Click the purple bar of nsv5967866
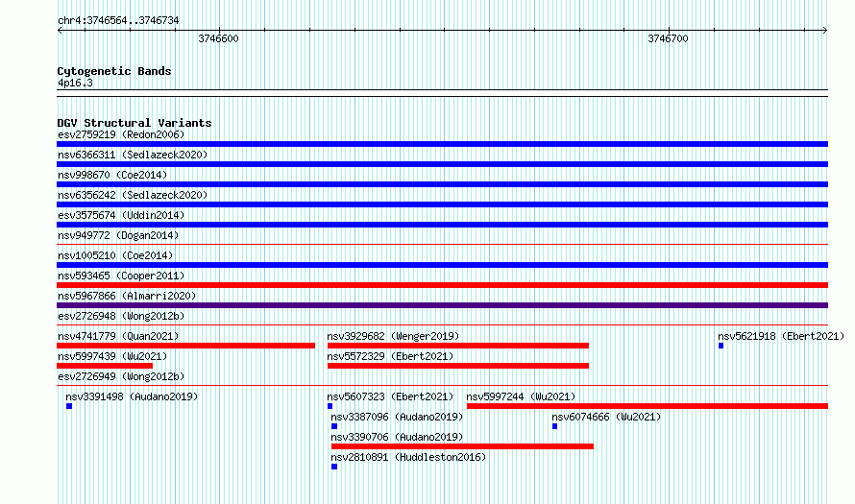Image resolution: width=855 pixels, height=504 pixels. (x=442, y=305)
